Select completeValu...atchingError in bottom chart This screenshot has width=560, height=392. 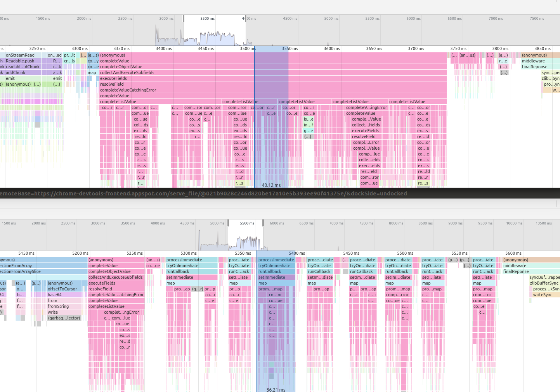[x=116, y=295]
